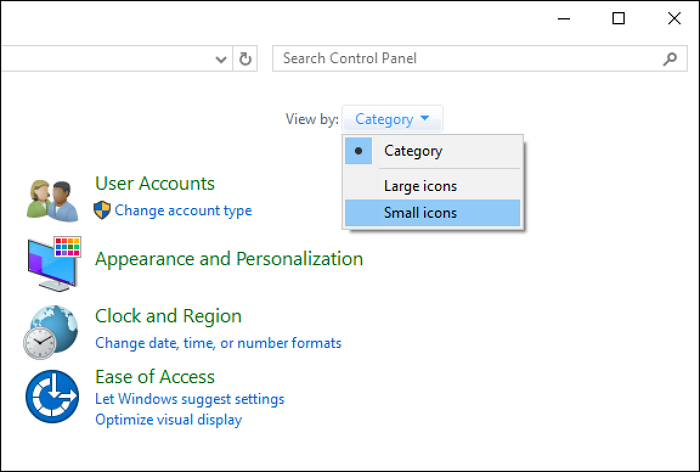Open the Clock and Region globe icon
Viewport: 700px width, 472px height.
(x=51, y=332)
